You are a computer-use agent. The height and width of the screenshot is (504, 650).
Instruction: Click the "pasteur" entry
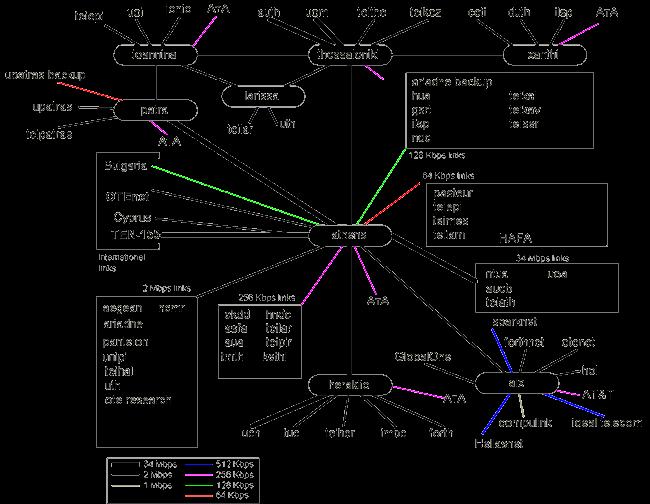453,193
